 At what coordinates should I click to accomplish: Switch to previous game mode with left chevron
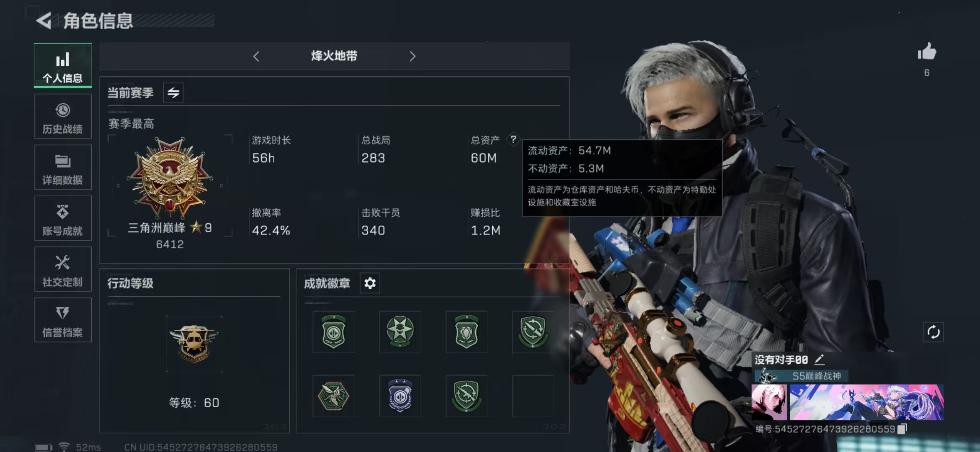coord(256,56)
